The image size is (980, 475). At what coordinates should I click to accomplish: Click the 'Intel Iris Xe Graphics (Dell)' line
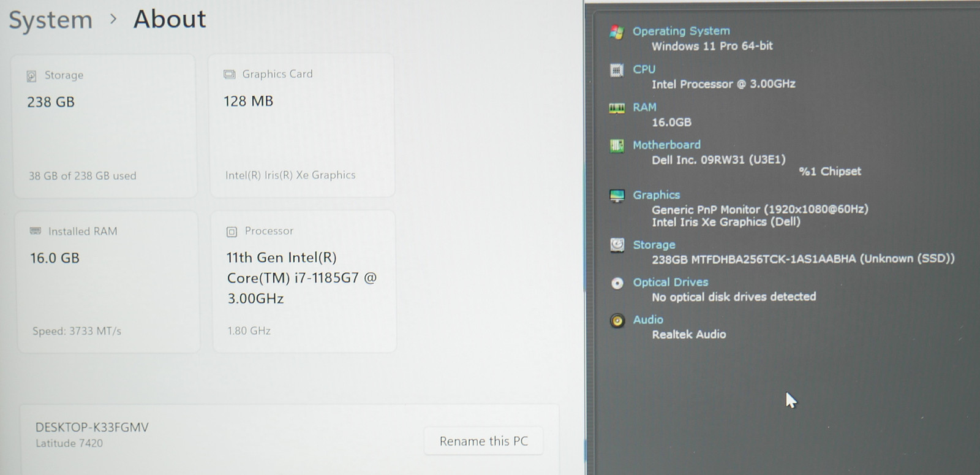point(726,222)
